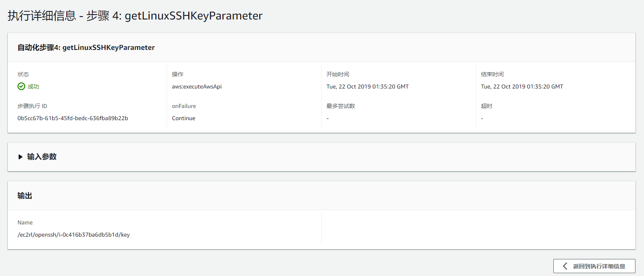Click the green success checkmark icon
Viewport: 644px width, 276px height.
[x=21, y=86]
